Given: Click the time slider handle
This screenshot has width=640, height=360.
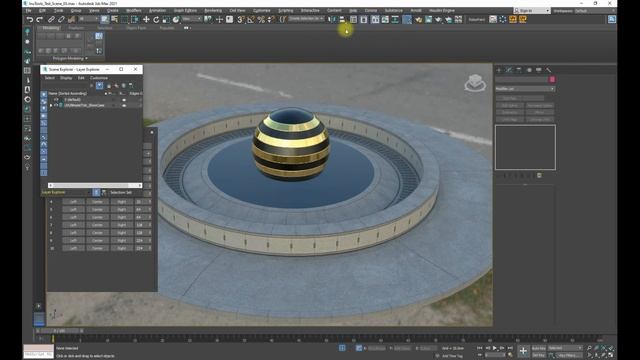Looking at the screenshot, I should [x=60, y=331].
